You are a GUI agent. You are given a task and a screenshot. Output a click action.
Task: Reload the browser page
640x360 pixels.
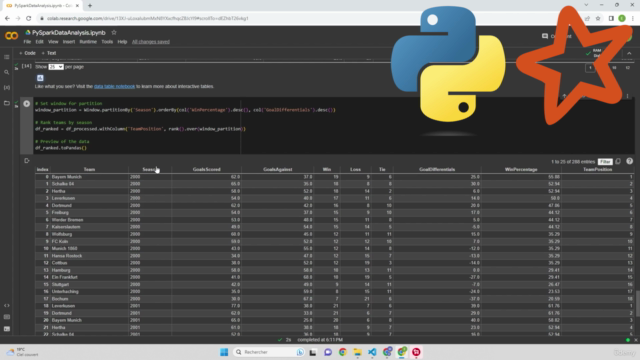[28, 18]
